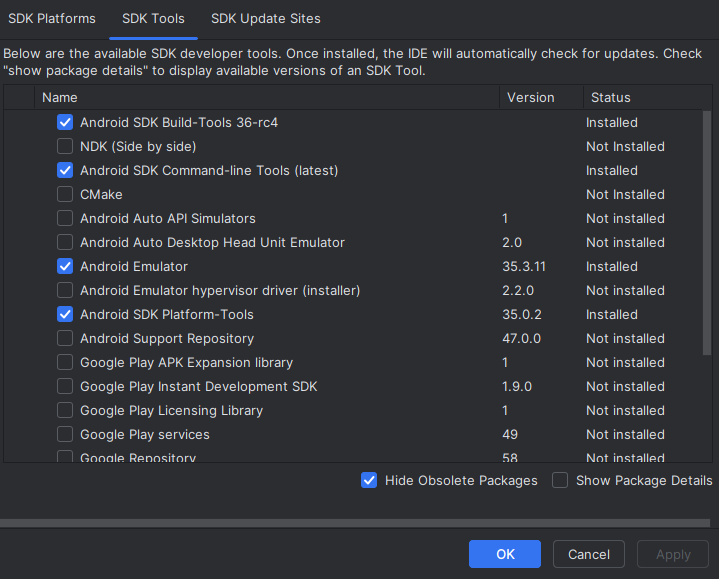Screen dimensions: 719x579
Task: Uncheck Android SDK Platform-Tools checkbox
Action: point(65,314)
